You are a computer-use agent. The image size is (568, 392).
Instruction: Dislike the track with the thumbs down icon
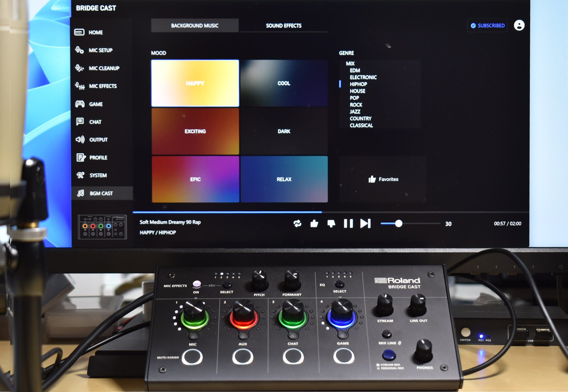331,224
